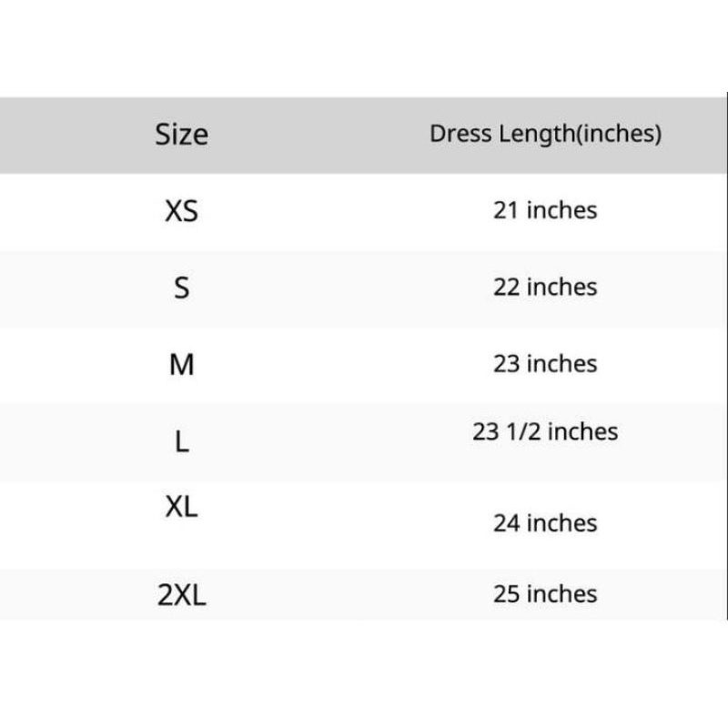Click the word "inches" in the 2XL row

coord(561,594)
